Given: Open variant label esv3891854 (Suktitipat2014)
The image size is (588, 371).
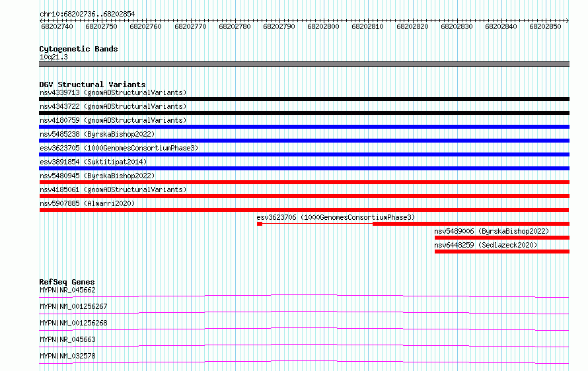Looking at the screenshot, I should [x=93, y=162].
